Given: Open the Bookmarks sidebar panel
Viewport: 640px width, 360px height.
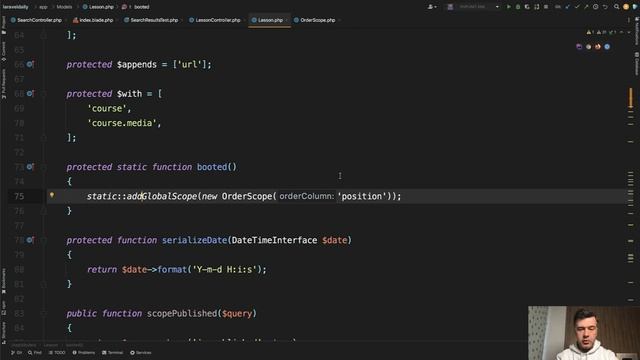Looking at the screenshot, I should click(x=4, y=281).
